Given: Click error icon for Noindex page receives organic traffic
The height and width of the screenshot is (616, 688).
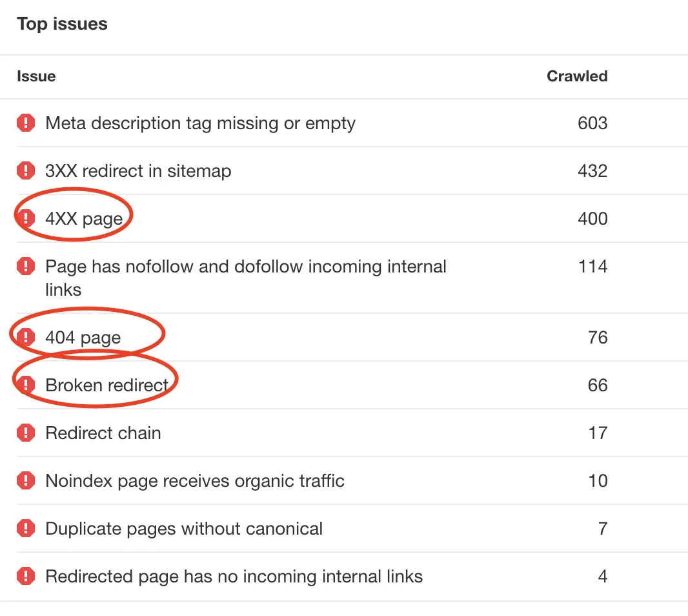Looking at the screenshot, I should click(26, 481).
